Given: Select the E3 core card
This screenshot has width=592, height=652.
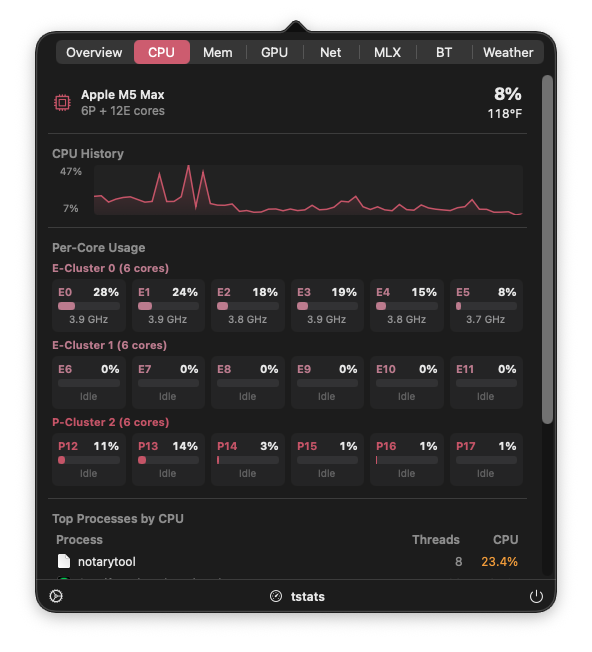Looking at the screenshot, I should (327, 306).
